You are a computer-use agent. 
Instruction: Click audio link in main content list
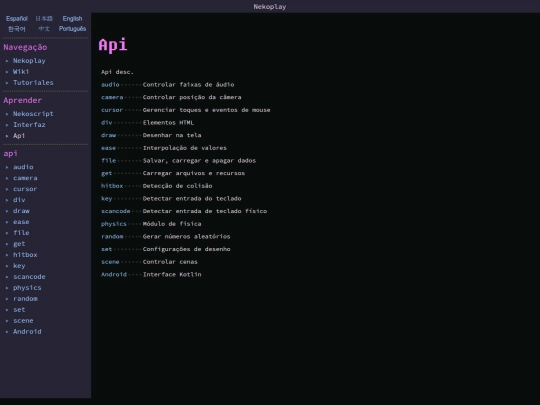click(110, 85)
